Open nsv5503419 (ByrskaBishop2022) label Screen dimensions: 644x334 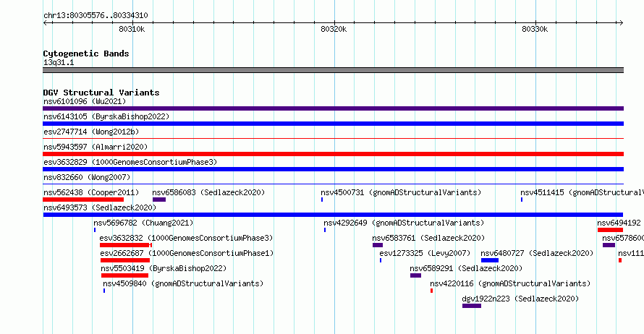[x=164, y=268]
